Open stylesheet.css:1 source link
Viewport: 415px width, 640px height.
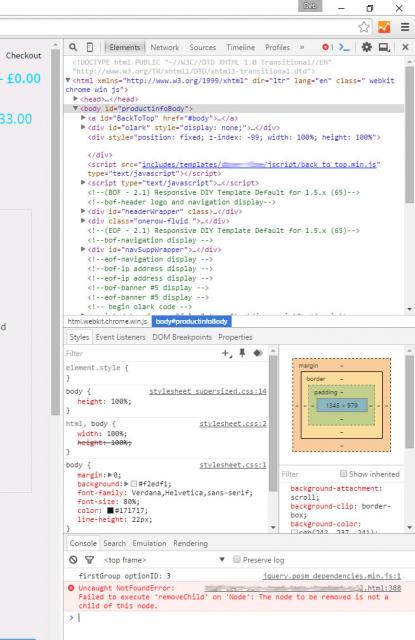233,465
